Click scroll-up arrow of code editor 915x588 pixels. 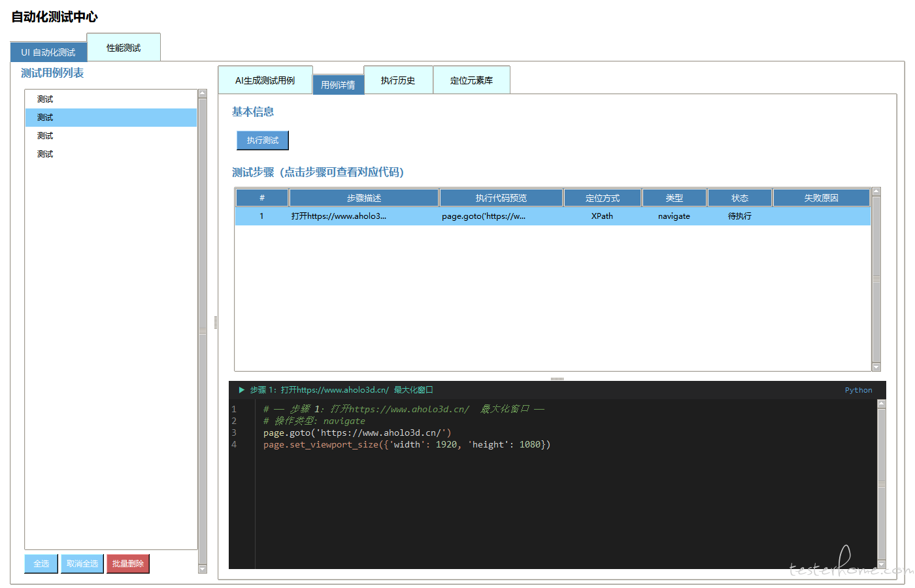click(881, 404)
